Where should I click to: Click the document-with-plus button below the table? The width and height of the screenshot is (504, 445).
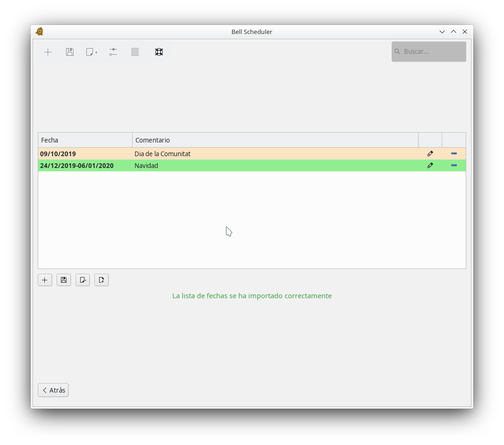pos(101,280)
